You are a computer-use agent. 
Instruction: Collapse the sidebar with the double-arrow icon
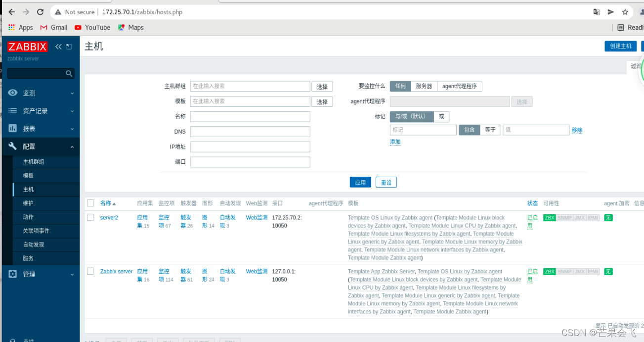tap(58, 47)
